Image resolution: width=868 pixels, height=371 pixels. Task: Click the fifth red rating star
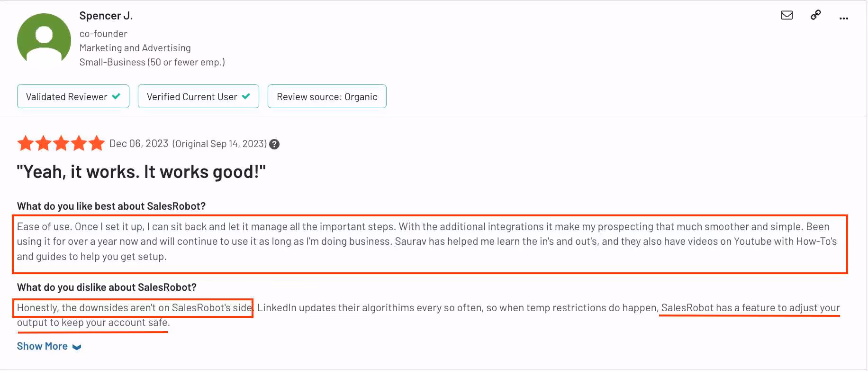coord(97,143)
